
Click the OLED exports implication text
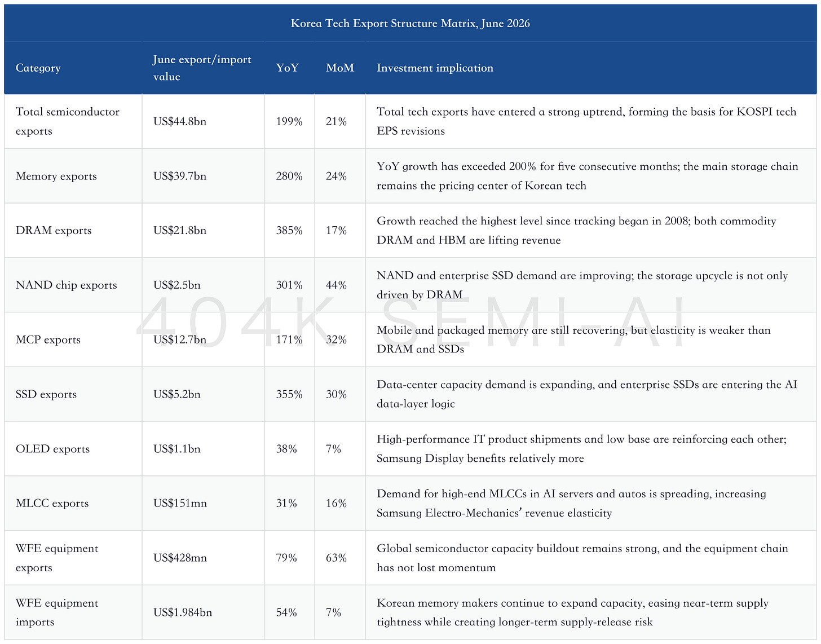(581, 448)
